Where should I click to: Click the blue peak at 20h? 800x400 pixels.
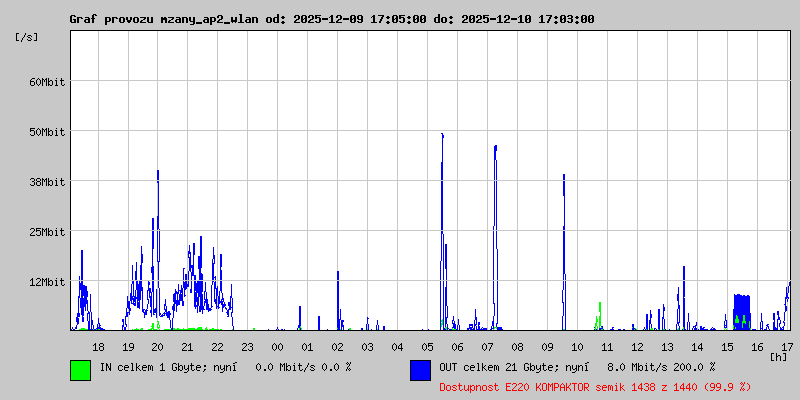click(158, 245)
